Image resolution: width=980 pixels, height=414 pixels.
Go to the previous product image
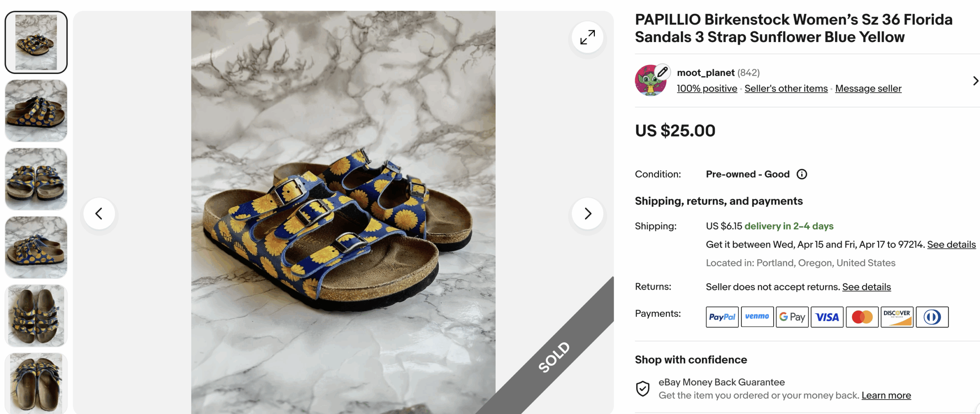[99, 214]
